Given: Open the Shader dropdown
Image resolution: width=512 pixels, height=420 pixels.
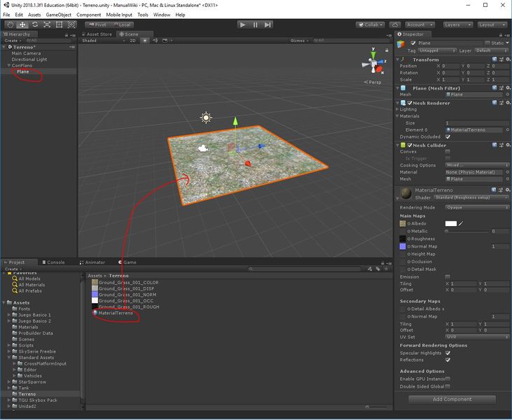Looking at the screenshot, I should pyautogui.click(x=471, y=197).
